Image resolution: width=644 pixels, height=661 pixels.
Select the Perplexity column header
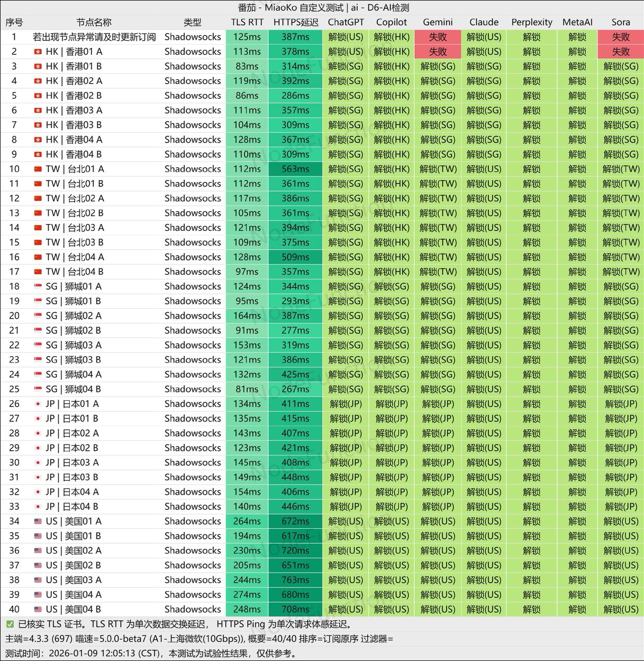tap(531, 22)
